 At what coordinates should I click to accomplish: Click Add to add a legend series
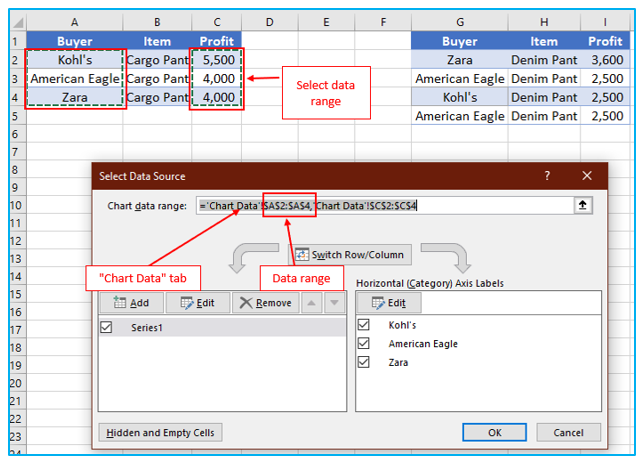click(x=131, y=303)
